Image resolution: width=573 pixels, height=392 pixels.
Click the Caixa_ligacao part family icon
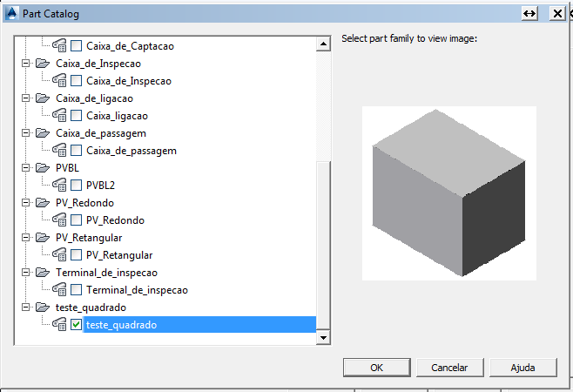coord(59,116)
